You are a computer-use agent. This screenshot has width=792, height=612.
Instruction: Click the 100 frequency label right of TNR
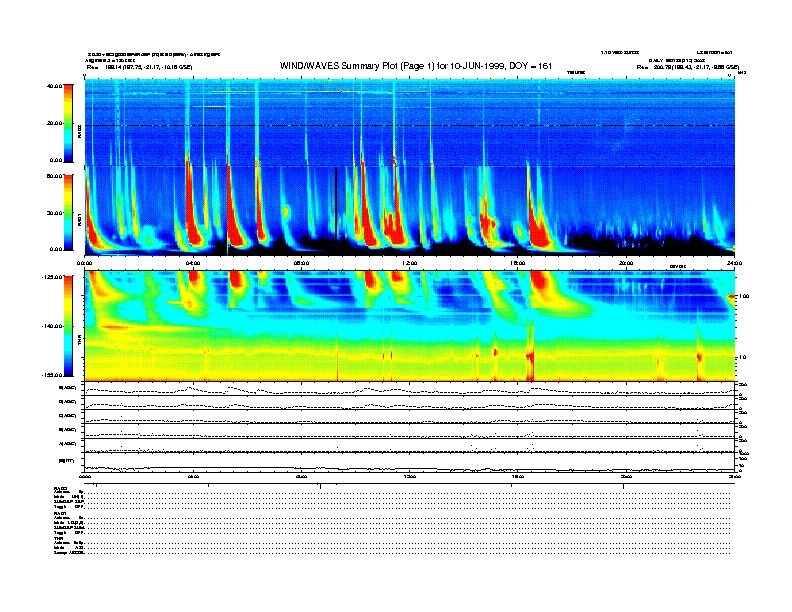(744, 297)
